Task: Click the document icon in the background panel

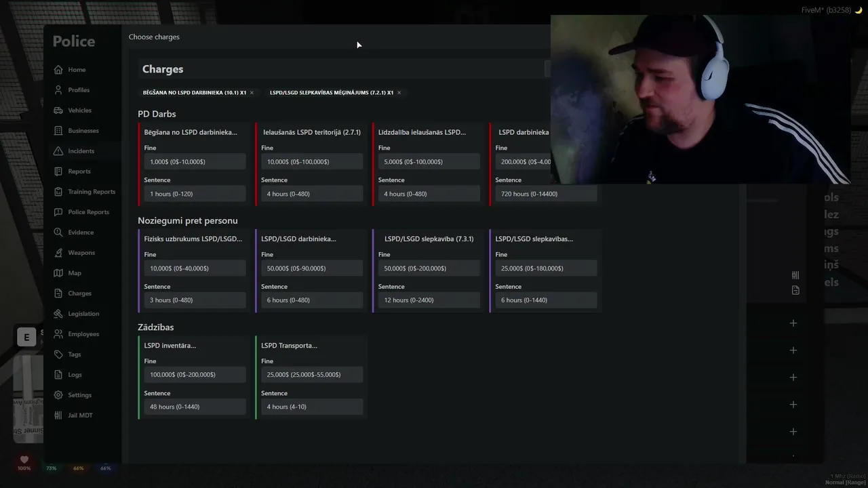Action: [x=795, y=290]
